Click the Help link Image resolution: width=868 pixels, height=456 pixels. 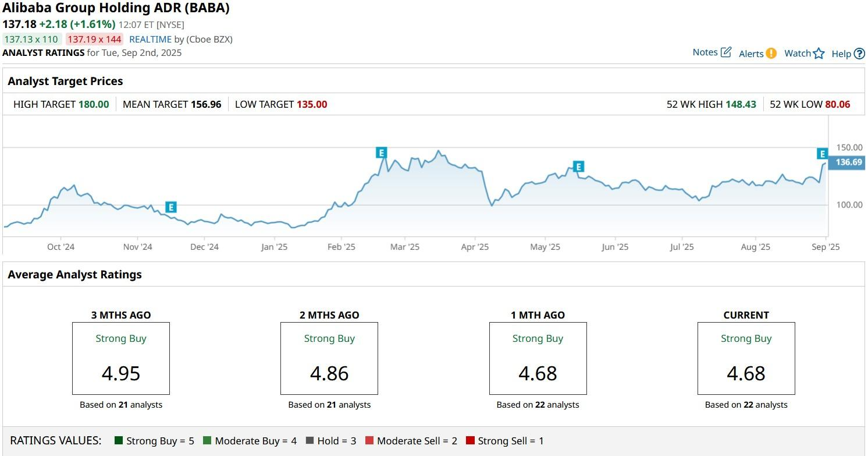click(x=841, y=54)
